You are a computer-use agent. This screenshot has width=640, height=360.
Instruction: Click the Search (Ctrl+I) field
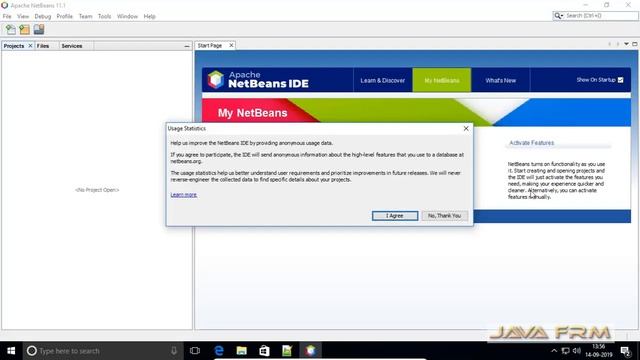click(x=600, y=16)
